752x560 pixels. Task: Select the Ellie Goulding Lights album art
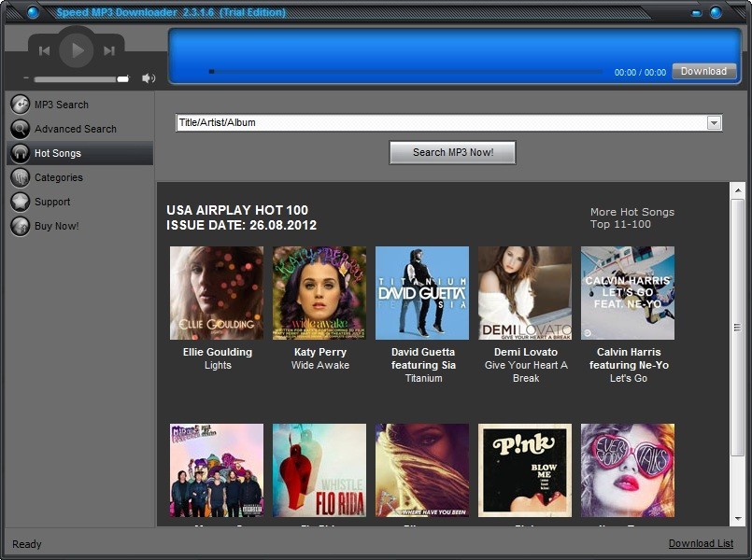click(216, 292)
